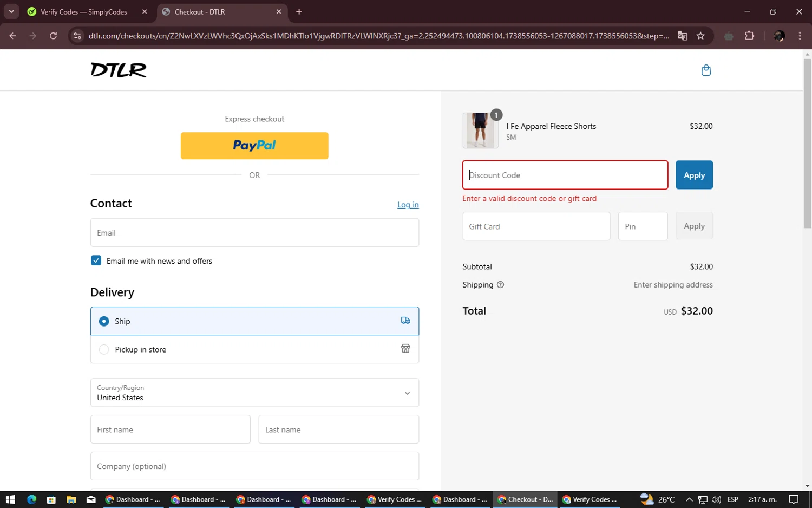Open Microsoft Edge from the taskbar
The height and width of the screenshot is (508, 812).
[x=31, y=499]
